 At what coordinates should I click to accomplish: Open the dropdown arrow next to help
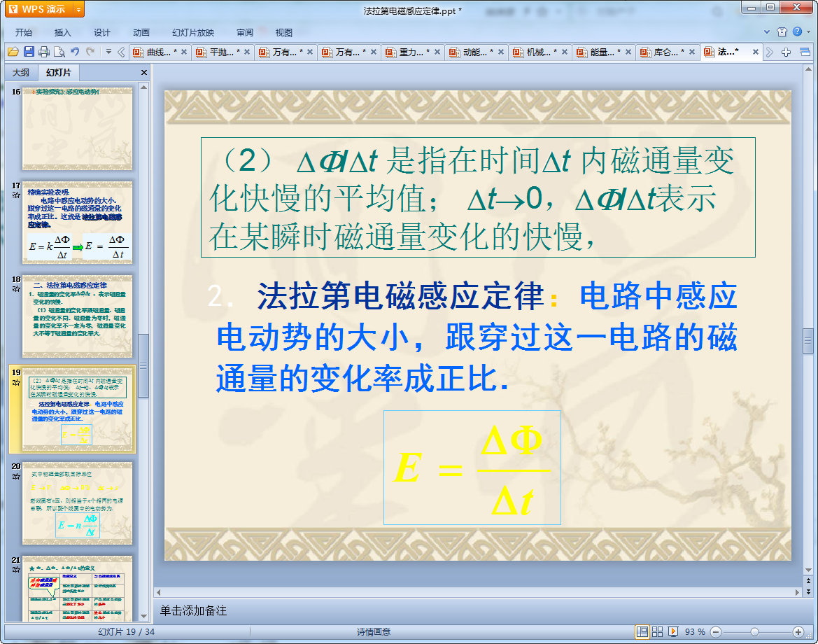(808, 32)
